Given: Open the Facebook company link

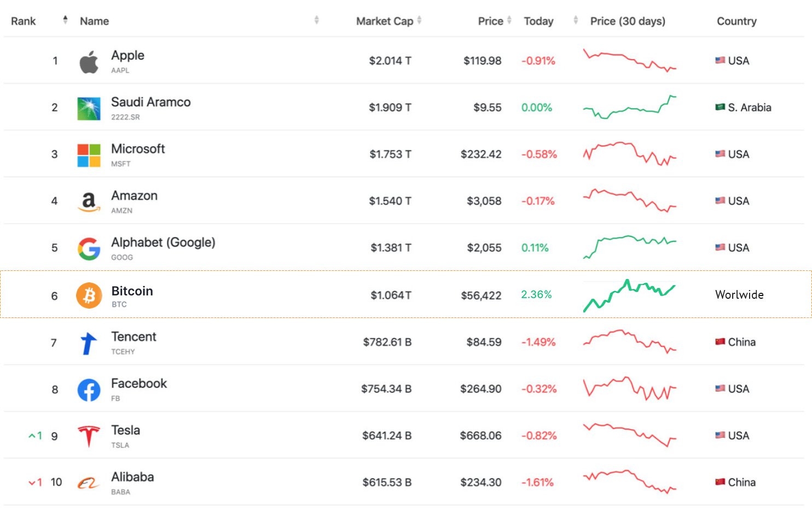Looking at the screenshot, I should point(139,383).
